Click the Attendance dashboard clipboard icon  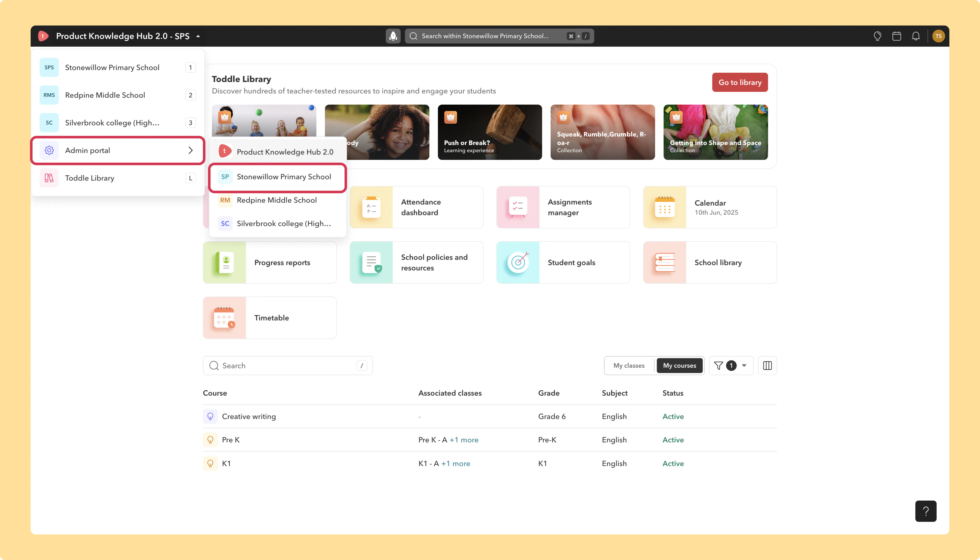click(x=371, y=207)
